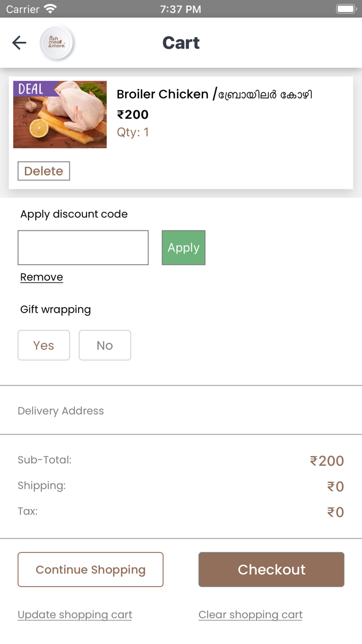Remove the applied discount code
Screen dimensions: 362x644
point(41,277)
